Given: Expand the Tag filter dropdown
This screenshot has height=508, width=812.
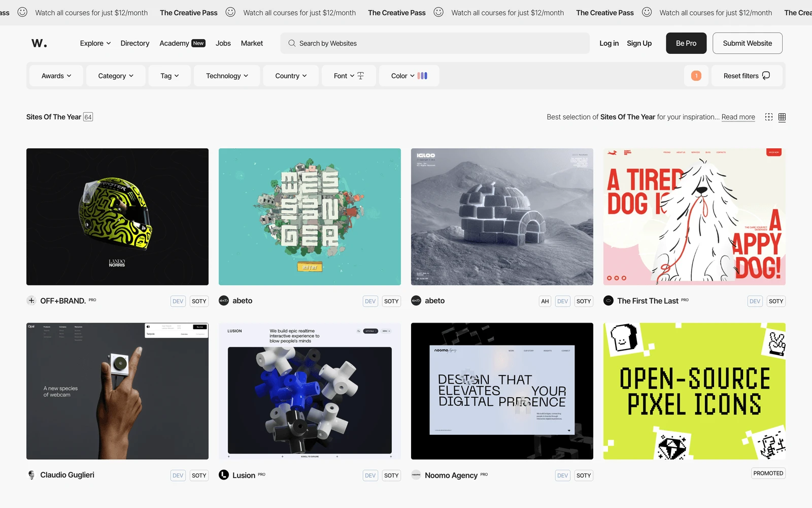Looking at the screenshot, I should coord(170,76).
